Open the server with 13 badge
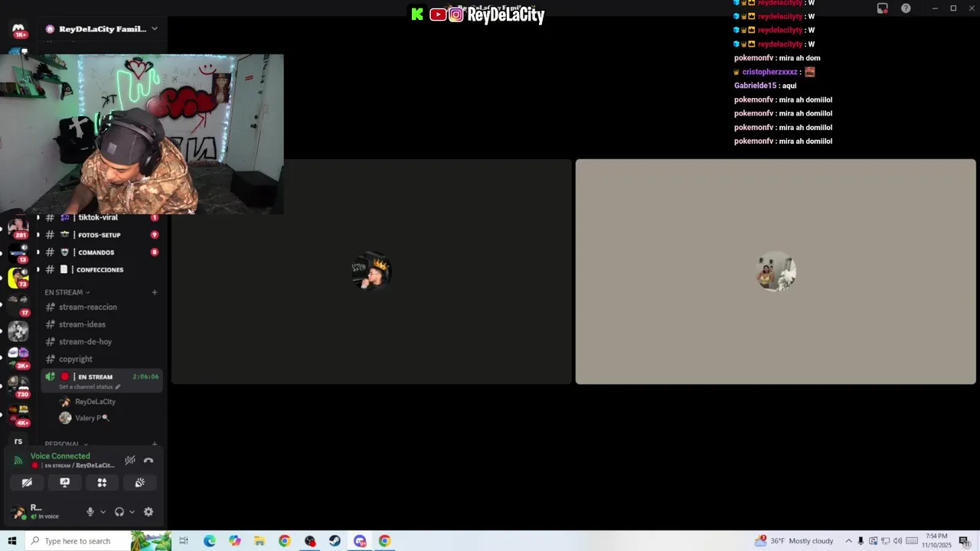This screenshot has height=551, width=980. coord(18,253)
